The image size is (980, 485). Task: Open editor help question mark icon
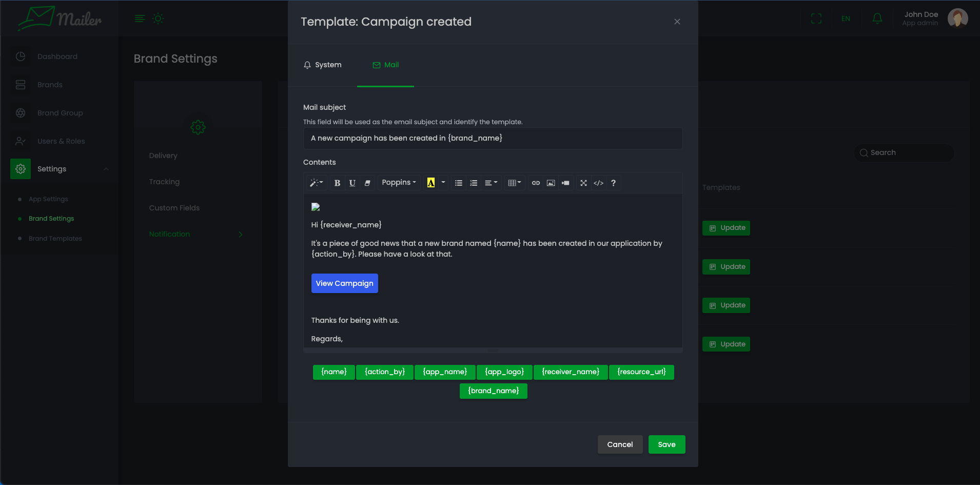coord(613,183)
